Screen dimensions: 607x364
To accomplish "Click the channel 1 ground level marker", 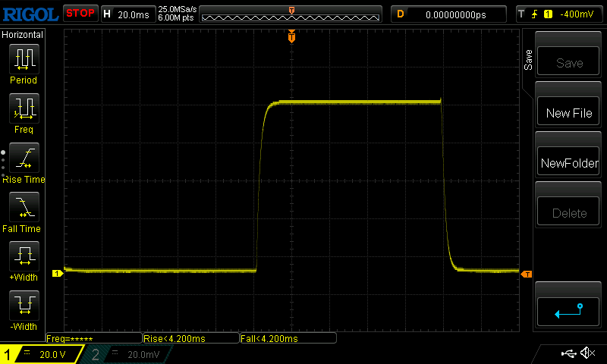I will pyautogui.click(x=58, y=274).
